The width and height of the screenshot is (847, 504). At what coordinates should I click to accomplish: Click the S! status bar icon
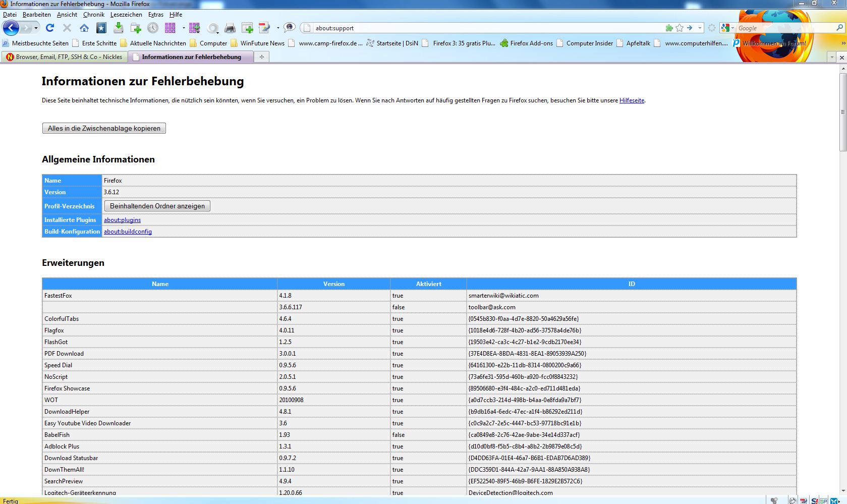click(815, 500)
